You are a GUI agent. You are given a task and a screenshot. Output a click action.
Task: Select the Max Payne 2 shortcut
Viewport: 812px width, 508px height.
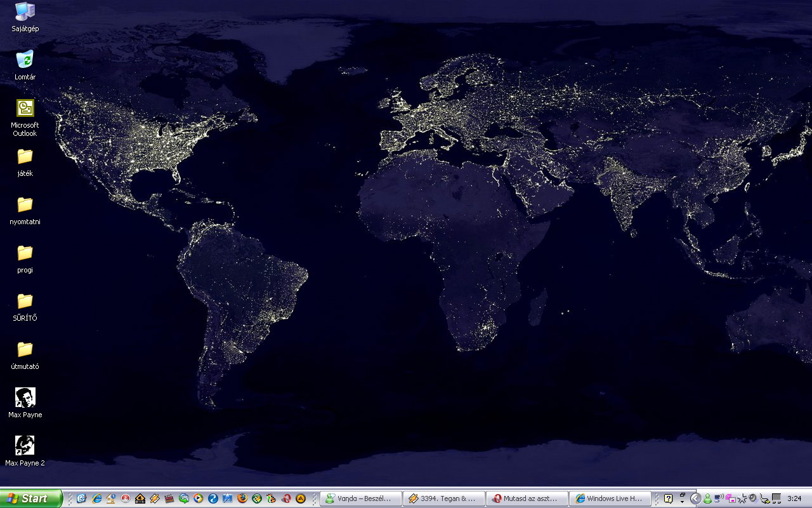coord(25,451)
